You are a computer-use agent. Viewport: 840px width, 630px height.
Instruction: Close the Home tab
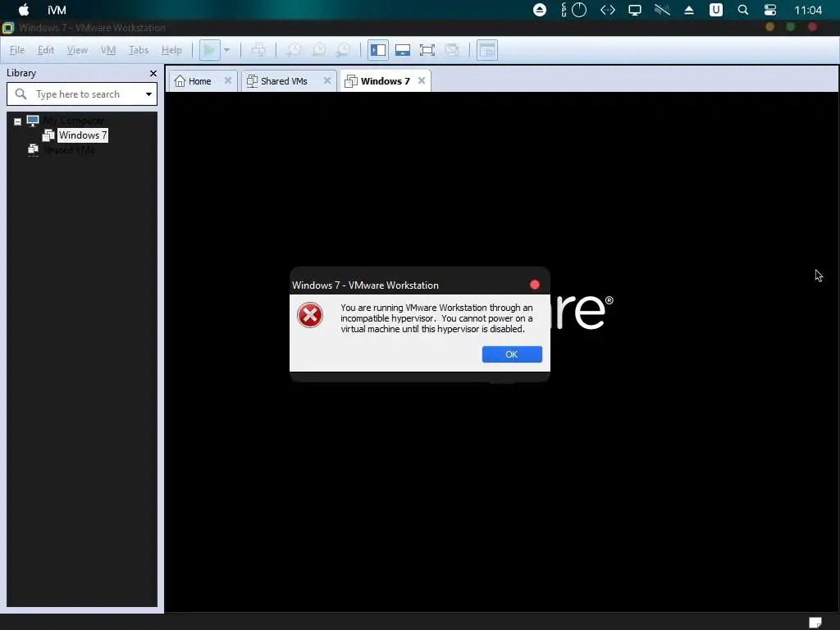[228, 80]
